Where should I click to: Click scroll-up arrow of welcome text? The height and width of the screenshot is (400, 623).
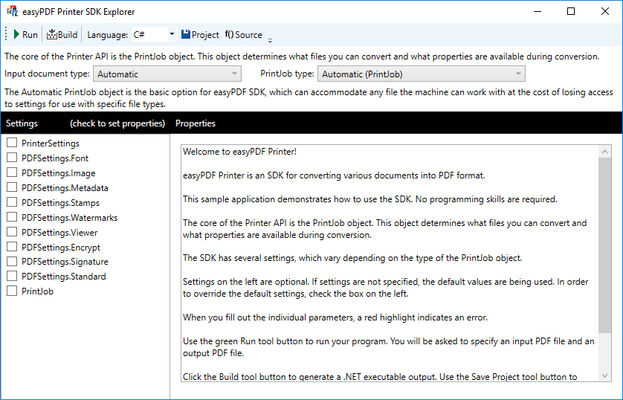(x=605, y=152)
